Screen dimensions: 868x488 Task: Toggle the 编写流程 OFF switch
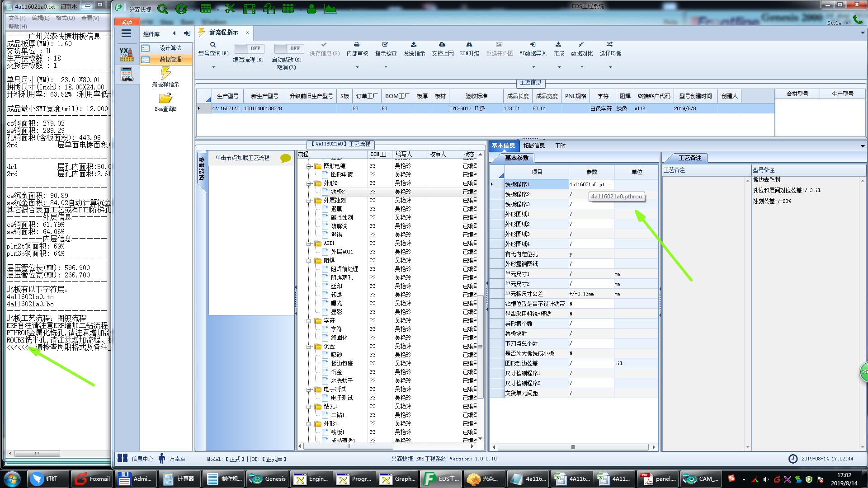tap(249, 48)
